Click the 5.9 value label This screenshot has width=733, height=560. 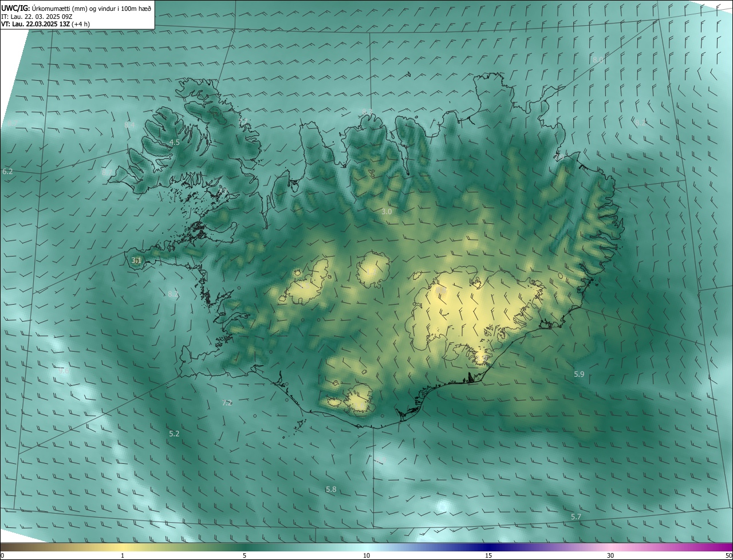[x=579, y=374]
